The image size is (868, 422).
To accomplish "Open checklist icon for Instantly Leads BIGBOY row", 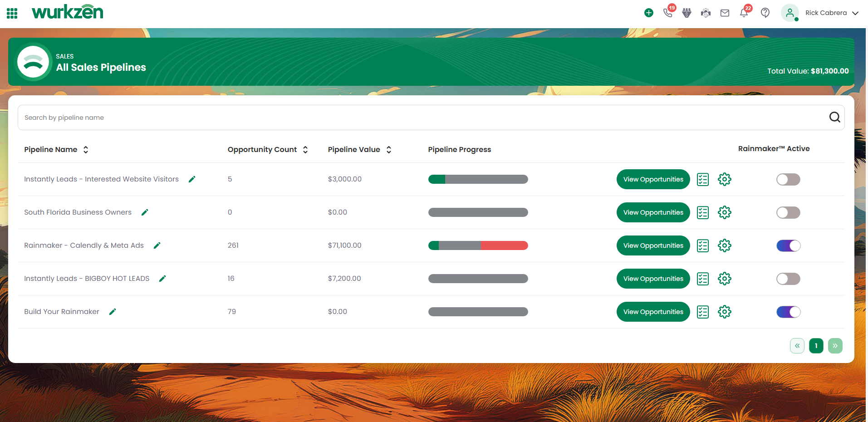I will (x=702, y=279).
